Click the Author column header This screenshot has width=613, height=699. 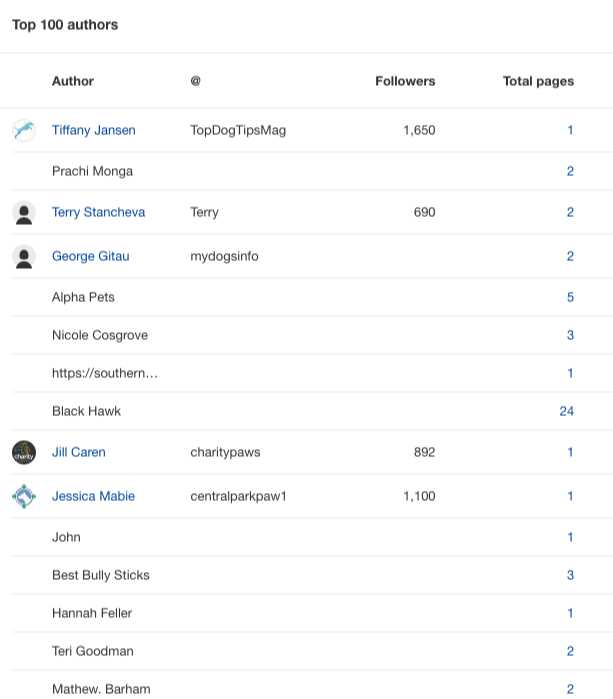tap(73, 81)
